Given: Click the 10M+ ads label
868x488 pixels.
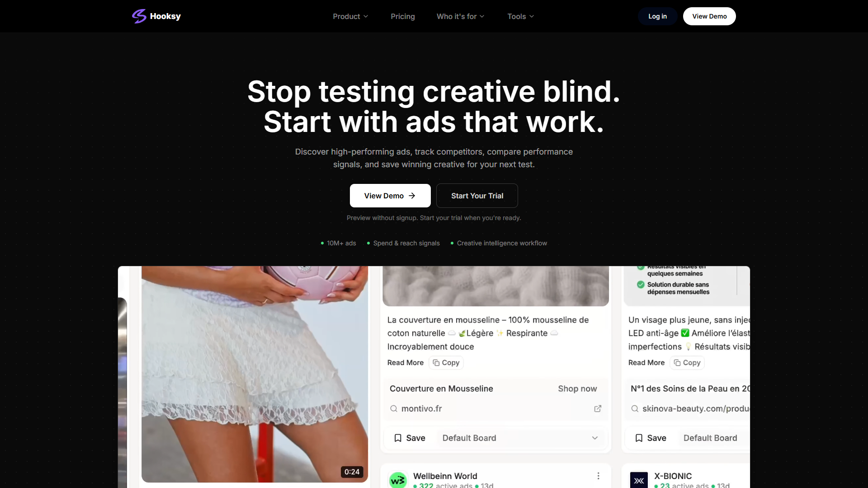Looking at the screenshot, I should point(341,243).
